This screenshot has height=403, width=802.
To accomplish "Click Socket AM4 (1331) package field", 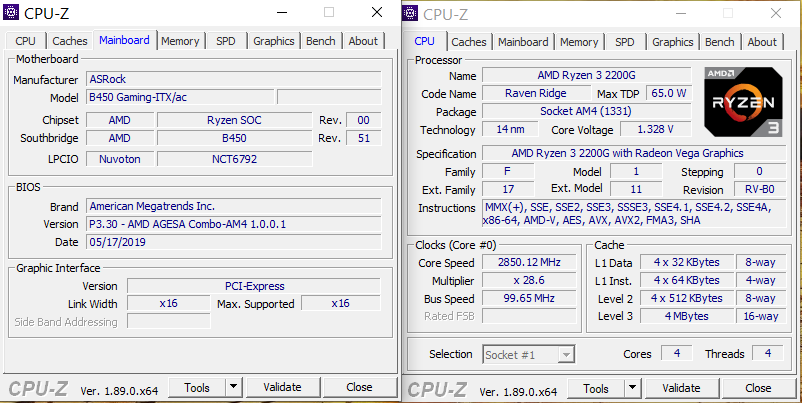I will [586, 111].
